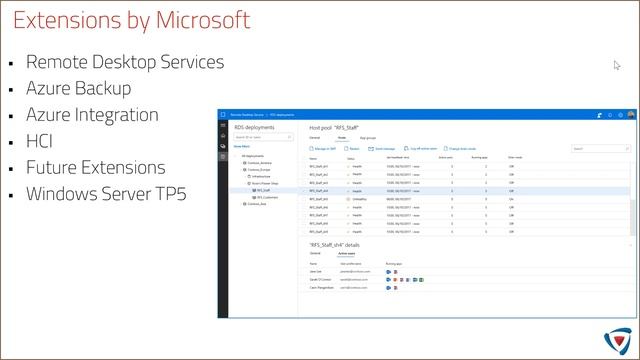Open the notifications icon in the blue header

[599, 115]
